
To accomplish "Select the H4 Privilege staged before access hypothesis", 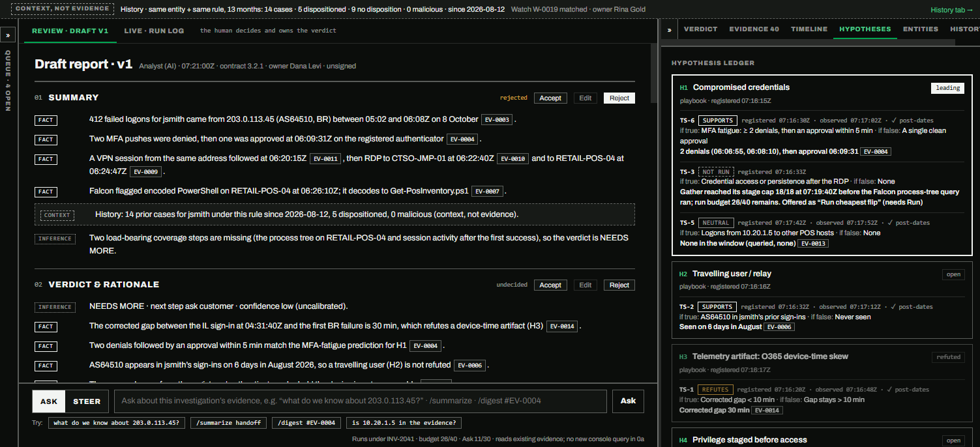I will (x=749, y=440).
